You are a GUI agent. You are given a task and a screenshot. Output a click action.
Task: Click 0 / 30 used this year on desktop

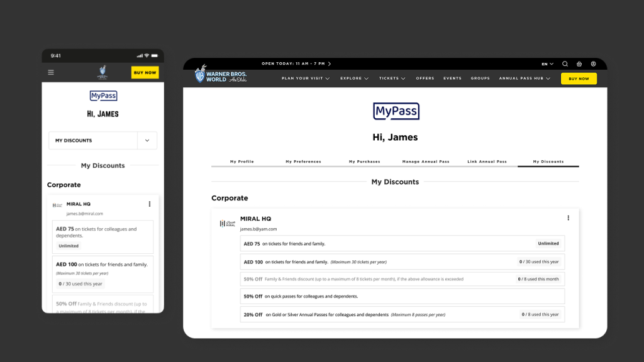[x=539, y=262]
